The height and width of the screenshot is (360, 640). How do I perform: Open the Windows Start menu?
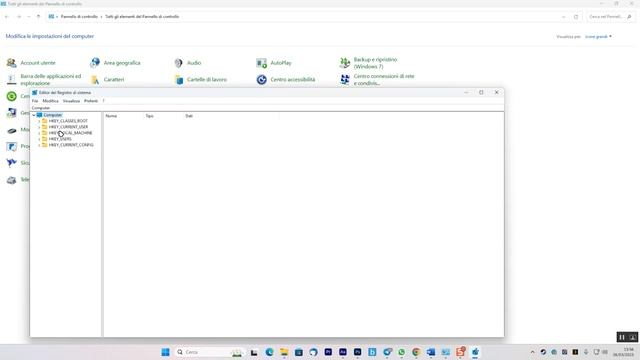(165, 352)
